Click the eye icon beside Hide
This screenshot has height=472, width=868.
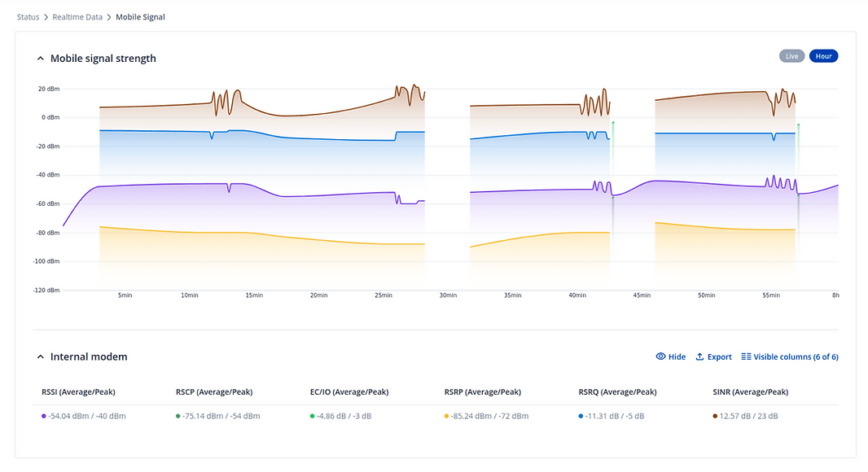pyautogui.click(x=661, y=356)
